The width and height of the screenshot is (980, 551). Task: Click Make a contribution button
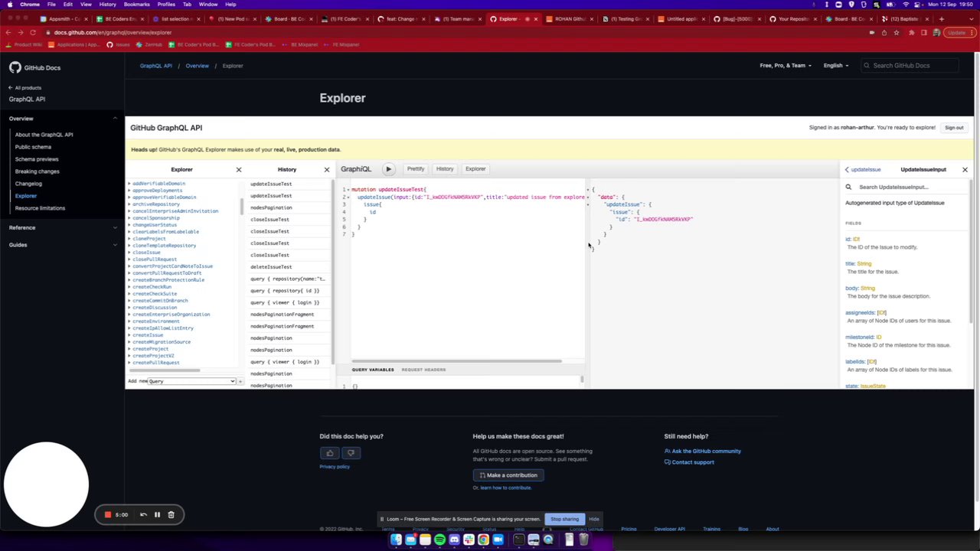(x=508, y=475)
